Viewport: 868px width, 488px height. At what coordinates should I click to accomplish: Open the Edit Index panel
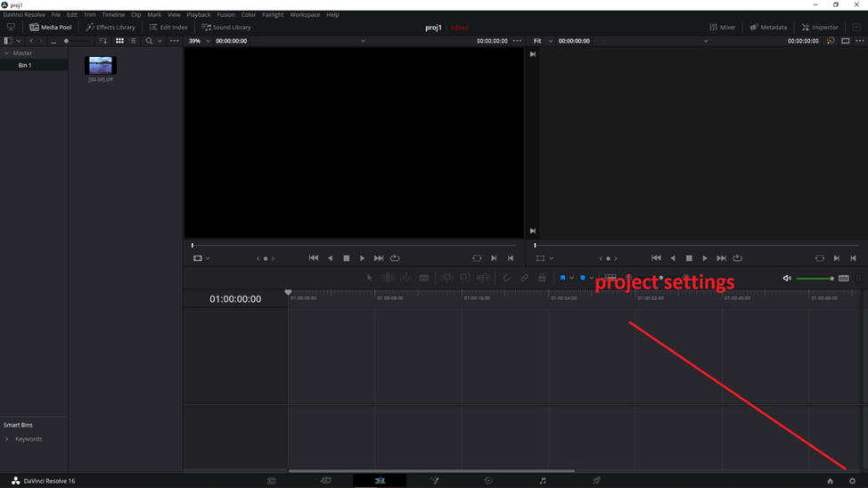(168, 27)
